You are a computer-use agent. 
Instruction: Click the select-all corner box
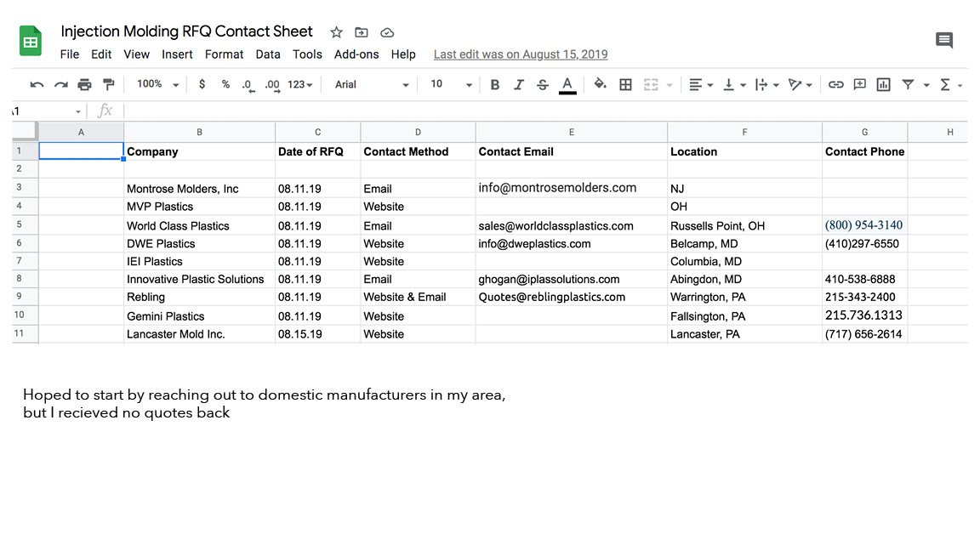25,132
